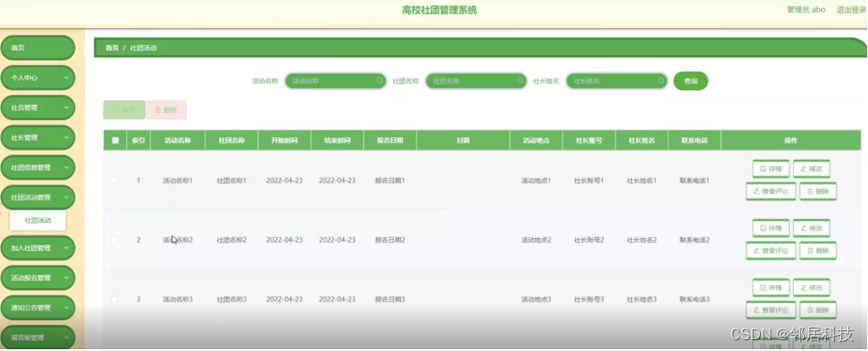Select the 社团活动 submenu item
Screen dimensions: 868x351
click(x=38, y=221)
